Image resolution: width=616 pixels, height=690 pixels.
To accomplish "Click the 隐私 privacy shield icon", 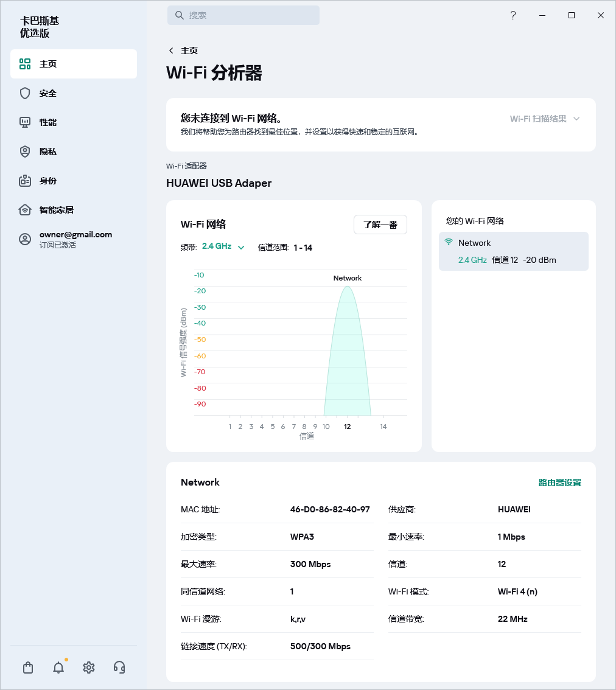I will pos(25,152).
